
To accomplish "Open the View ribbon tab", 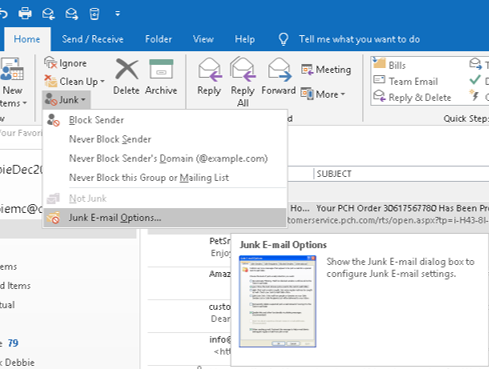I will click(203, 39).
